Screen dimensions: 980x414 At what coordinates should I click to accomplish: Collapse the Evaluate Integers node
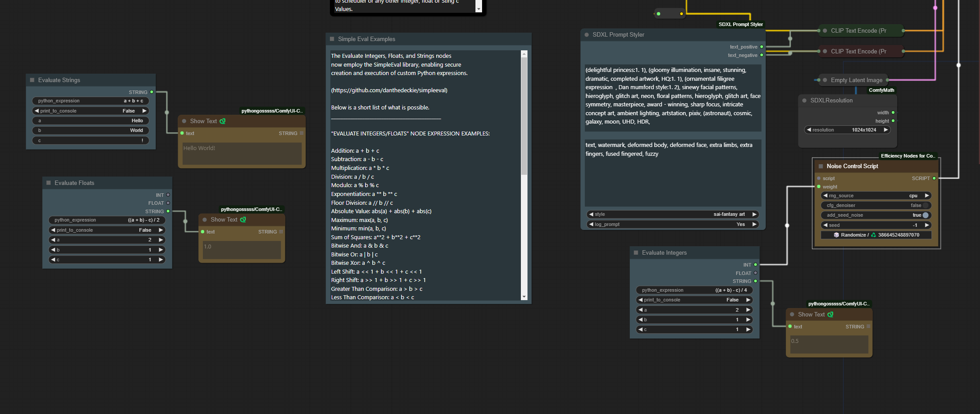(x=636, y=252)
